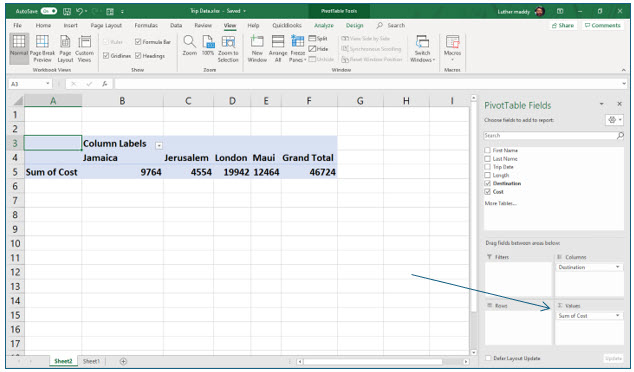The width and height of the screenshot is (634, 372).
Task: Click the field search magnifier icon
Action: click(x=620, y=135)
